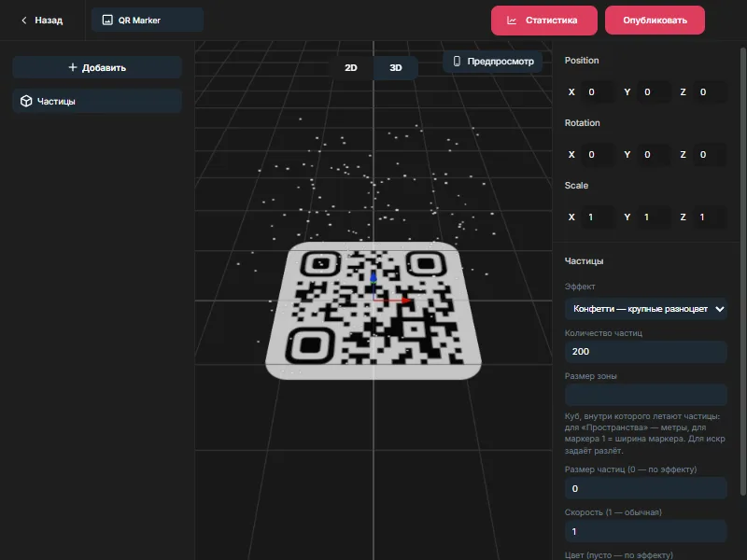This screenshot has width=747, height=560.
Task: Edit Scale X field
Action: coord(599,217)
